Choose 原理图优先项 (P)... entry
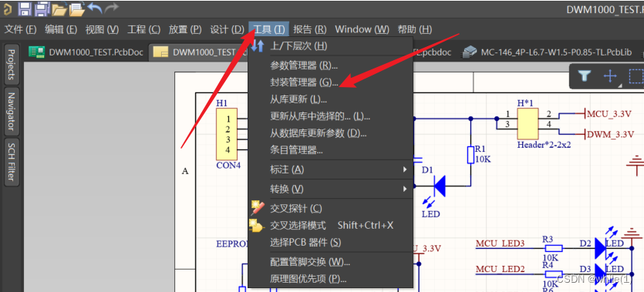This screenshot has height=292, width=644. point(330,279)
